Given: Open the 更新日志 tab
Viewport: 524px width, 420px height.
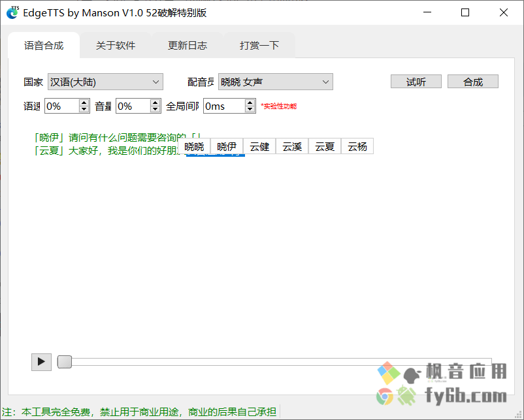Looking at the screenshot, I should click(x=188, y=45).
